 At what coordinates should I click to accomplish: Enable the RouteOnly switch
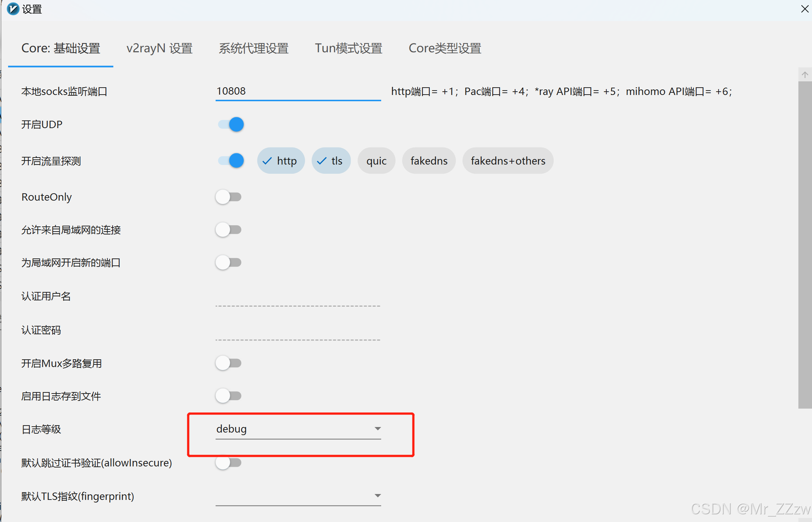tap(228, 197)
